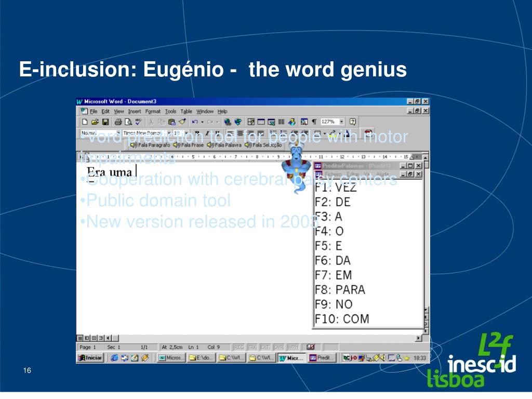
Task: Expand the Undo history arrow
Action: click(x=202, y=122)
